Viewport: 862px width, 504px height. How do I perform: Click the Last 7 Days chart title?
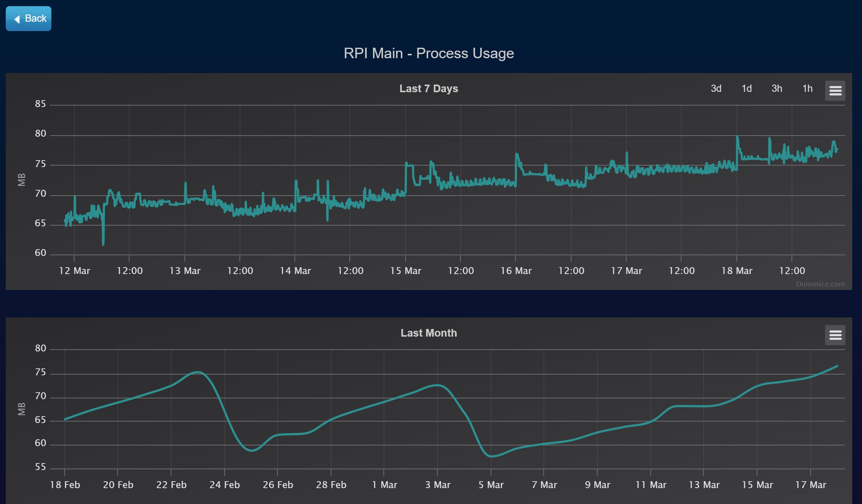(429, 89)
